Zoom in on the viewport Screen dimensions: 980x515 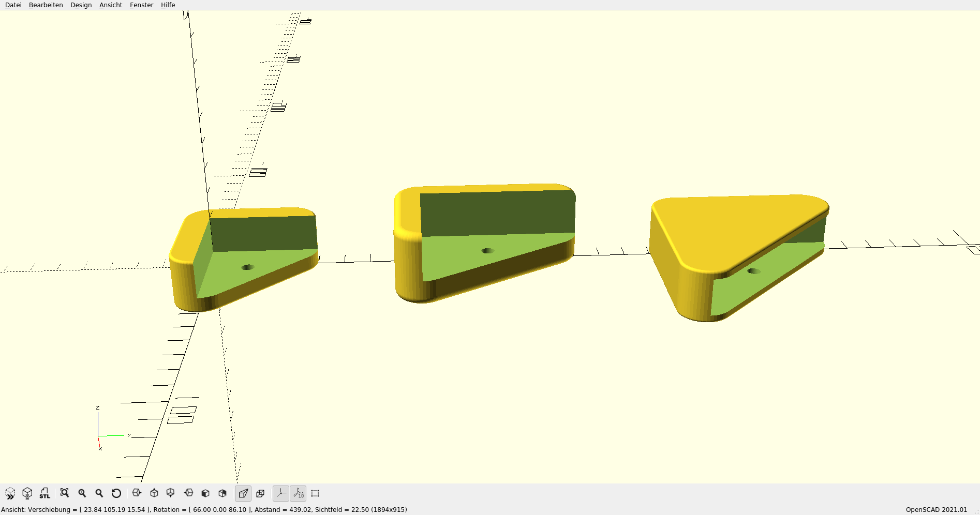(x=82, y=493)
